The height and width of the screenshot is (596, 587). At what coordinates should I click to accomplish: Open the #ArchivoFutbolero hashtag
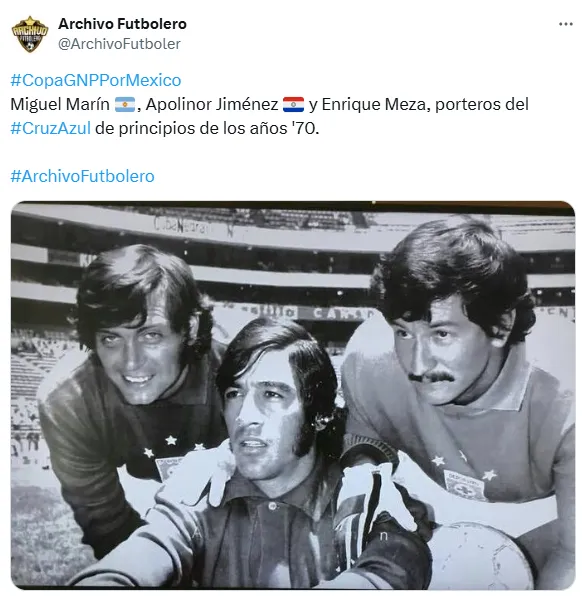click(x=82, y=176)
